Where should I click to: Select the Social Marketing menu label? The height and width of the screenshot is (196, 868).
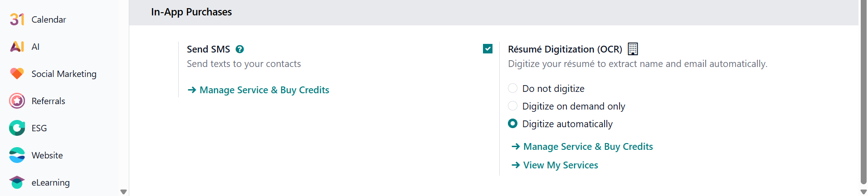click(64, 74)
